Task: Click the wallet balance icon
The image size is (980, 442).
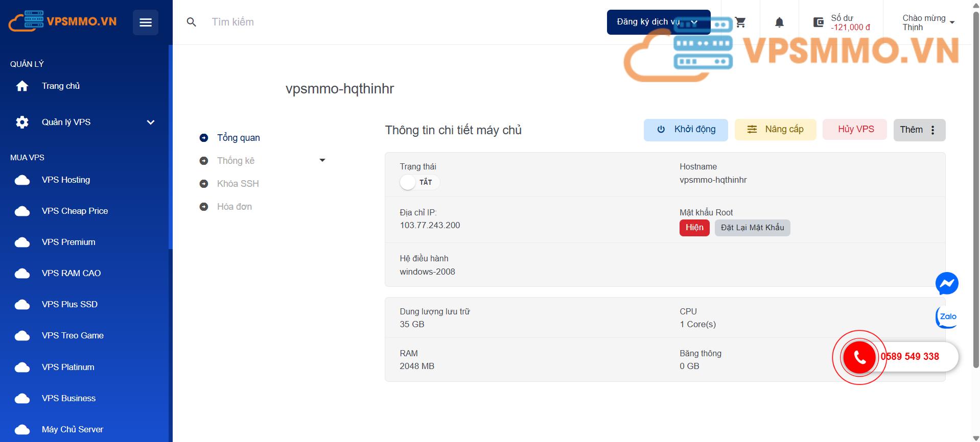Action: [x=819, y=22]
